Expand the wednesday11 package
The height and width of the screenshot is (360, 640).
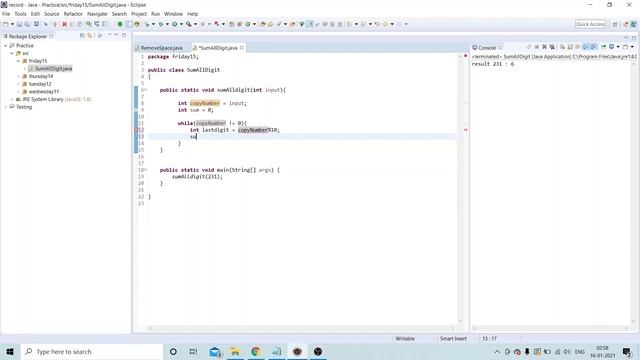pos(18,92)
